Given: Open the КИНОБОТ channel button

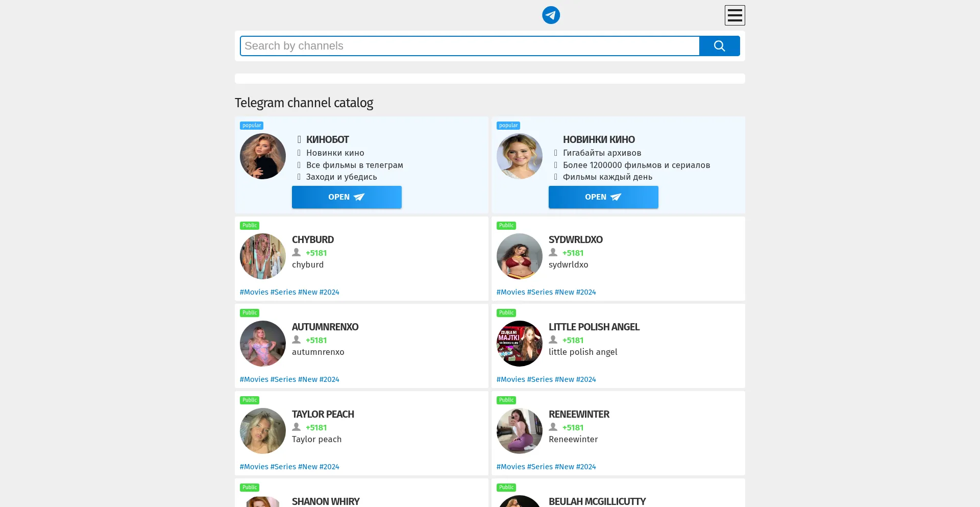Looking at the screenshot, I should (x=347, y=197).
